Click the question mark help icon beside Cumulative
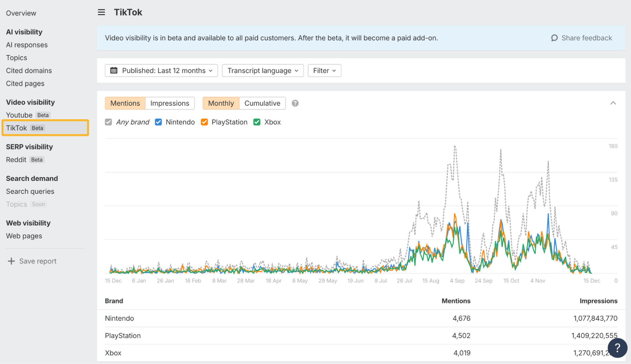The image size is (631, 364). [295, 103]
